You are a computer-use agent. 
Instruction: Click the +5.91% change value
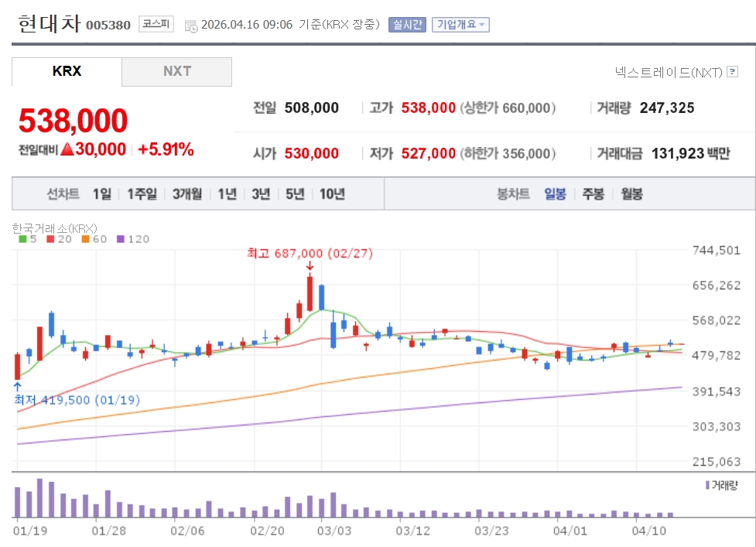166,149
